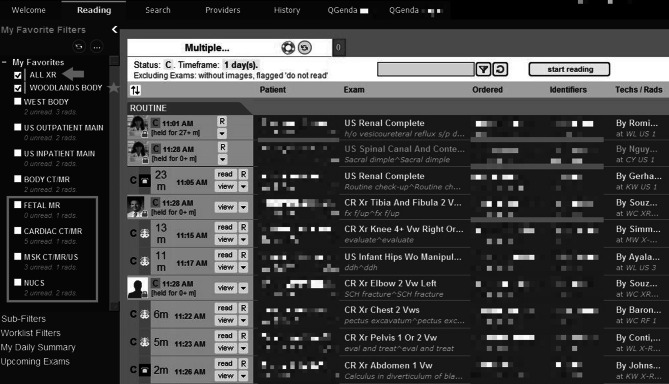
Task: Click the refresh icon next to Multiple
Action: pyautogui.click(x=305, y=48)
